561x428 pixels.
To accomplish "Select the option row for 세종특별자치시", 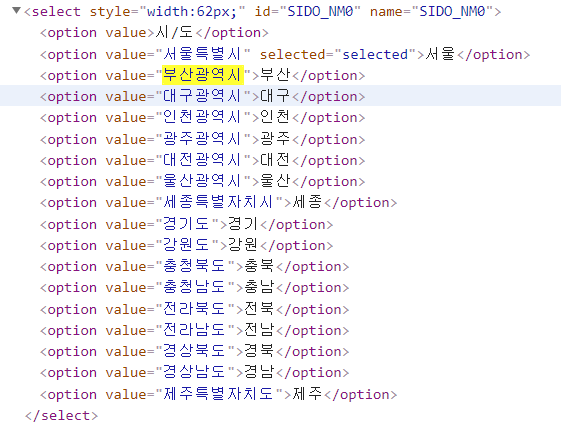I will click(x=219, y=203).
